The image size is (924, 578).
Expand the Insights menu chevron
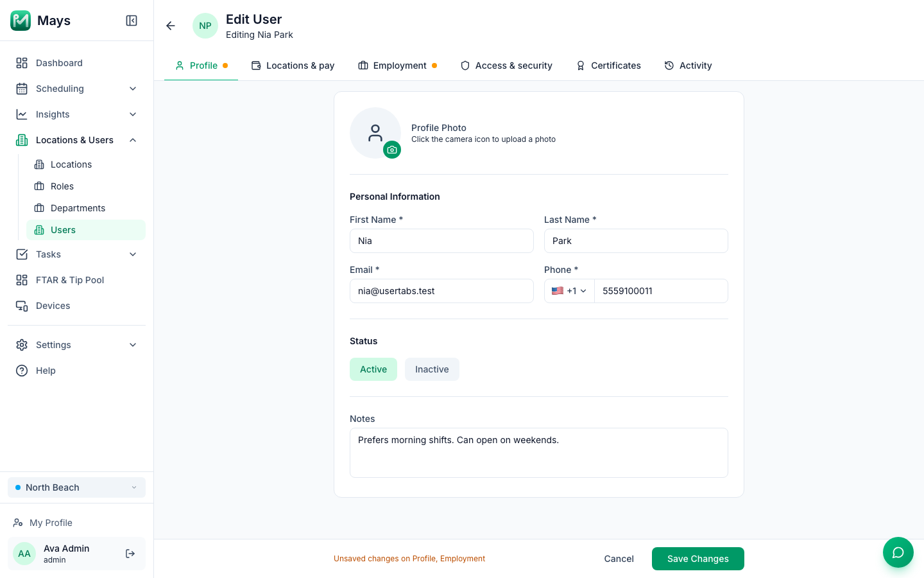pos(133,114)
